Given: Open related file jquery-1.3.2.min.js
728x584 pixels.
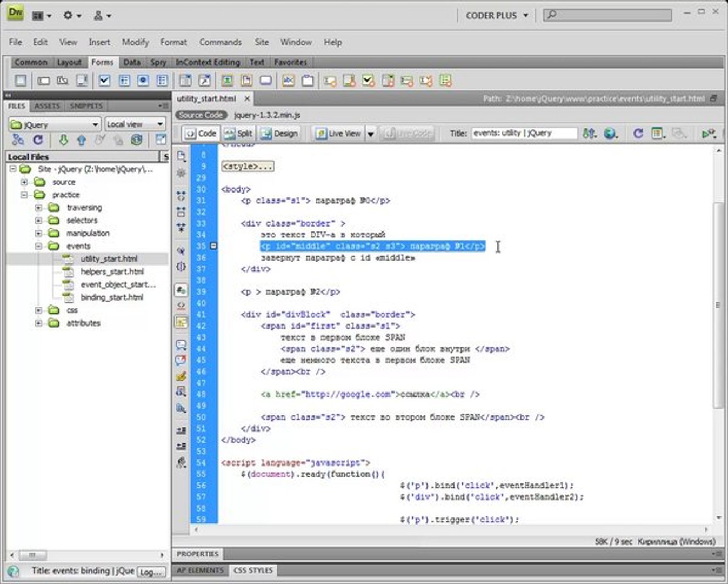Looking at the screenshot, I should click(x=267, y=115).
